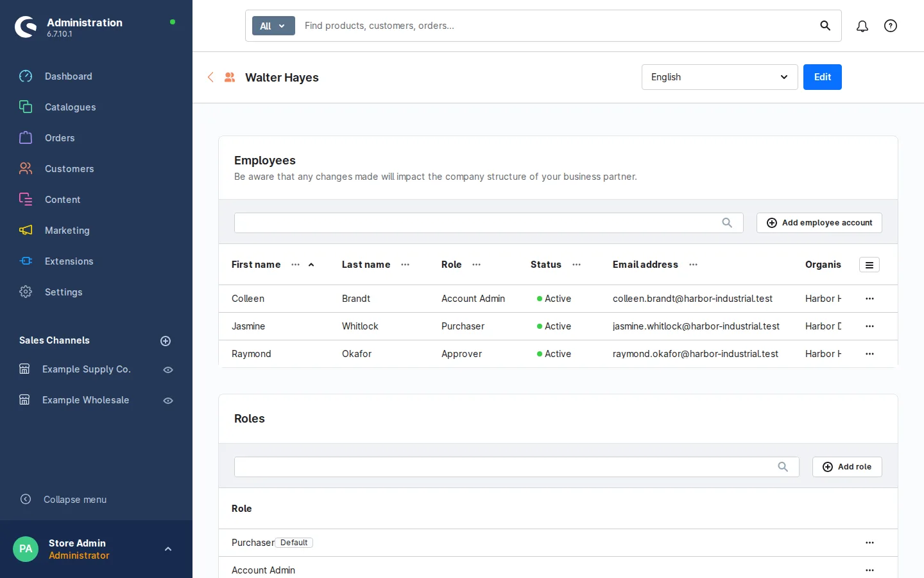Click the Settings gear icon

pos(26,292)
